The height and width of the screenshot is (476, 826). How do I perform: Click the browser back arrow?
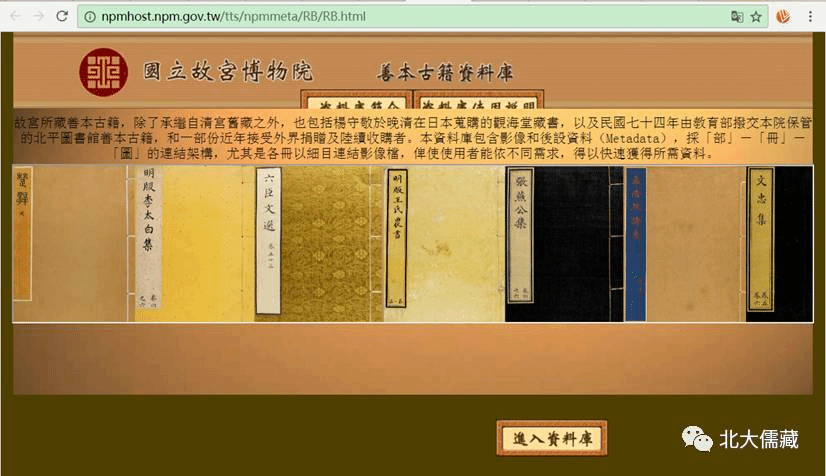(13, 16)
